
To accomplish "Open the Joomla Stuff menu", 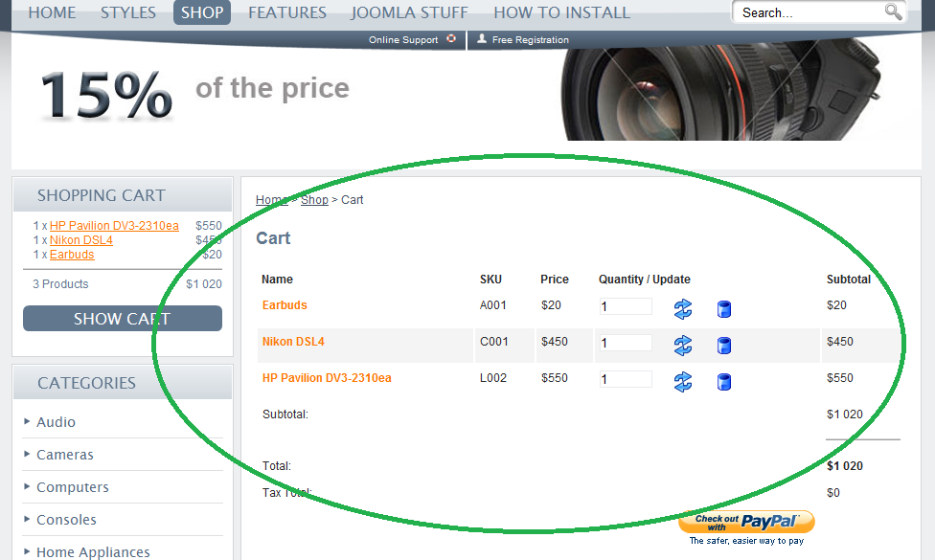I will [x=410, y=12].
